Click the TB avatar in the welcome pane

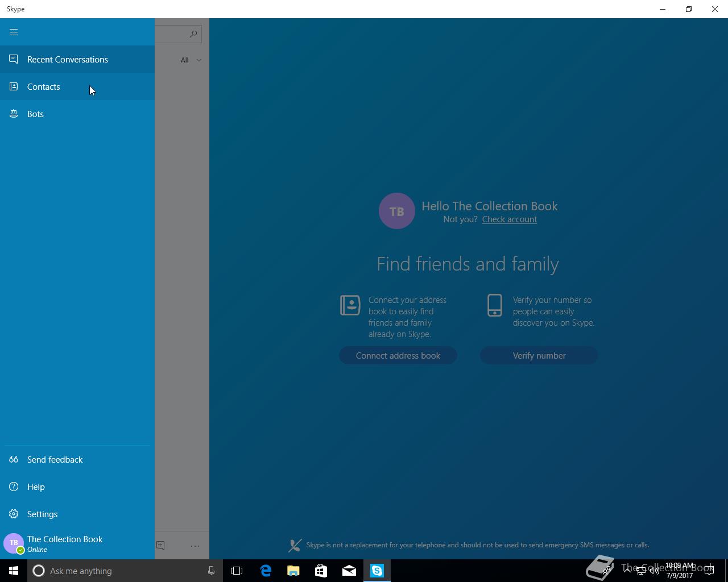pyautogui.click(x=397, y=211)
